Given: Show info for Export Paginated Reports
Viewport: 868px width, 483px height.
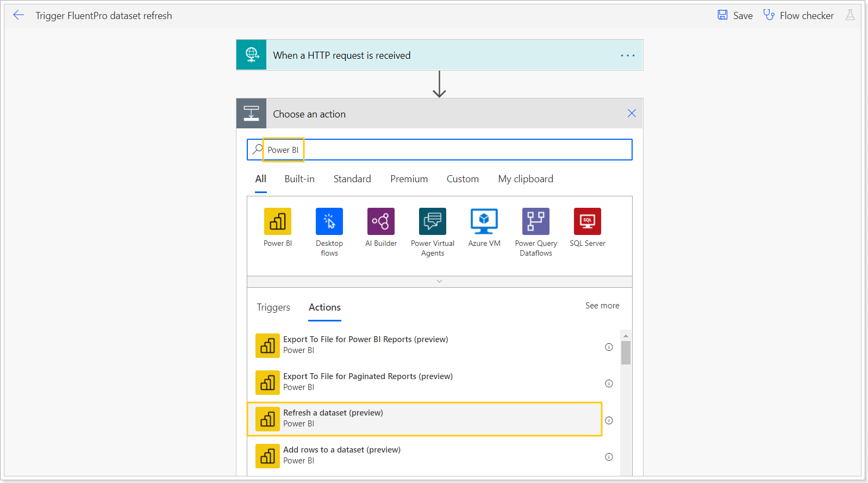Looking at the screenshot, I should point(609,383).
